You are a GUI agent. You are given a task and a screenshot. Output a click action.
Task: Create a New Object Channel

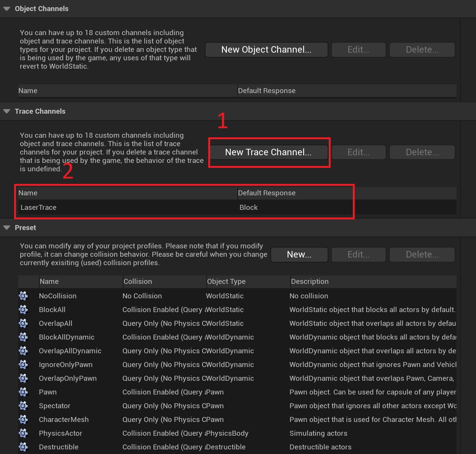pos(267,50)
